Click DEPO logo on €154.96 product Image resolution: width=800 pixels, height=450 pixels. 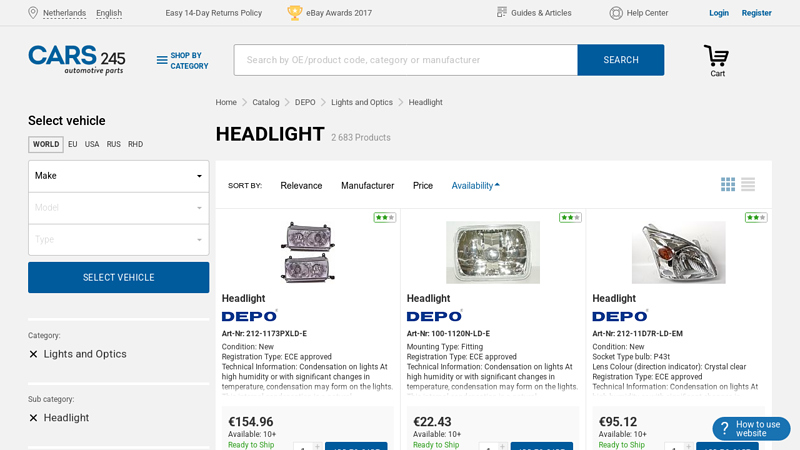[249, 316]
